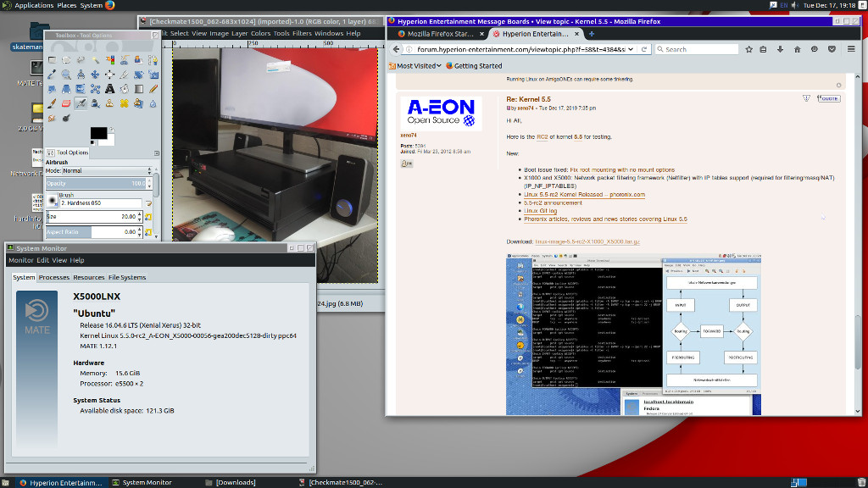Click the Firefox search field
The height and width of the screenshot is (488, 868).
tap(696, 49)
